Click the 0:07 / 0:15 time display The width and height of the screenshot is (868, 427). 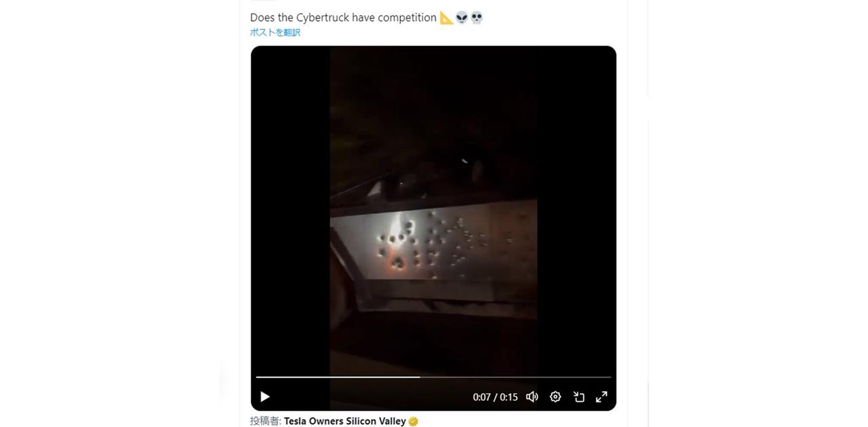tap(495, 397)
